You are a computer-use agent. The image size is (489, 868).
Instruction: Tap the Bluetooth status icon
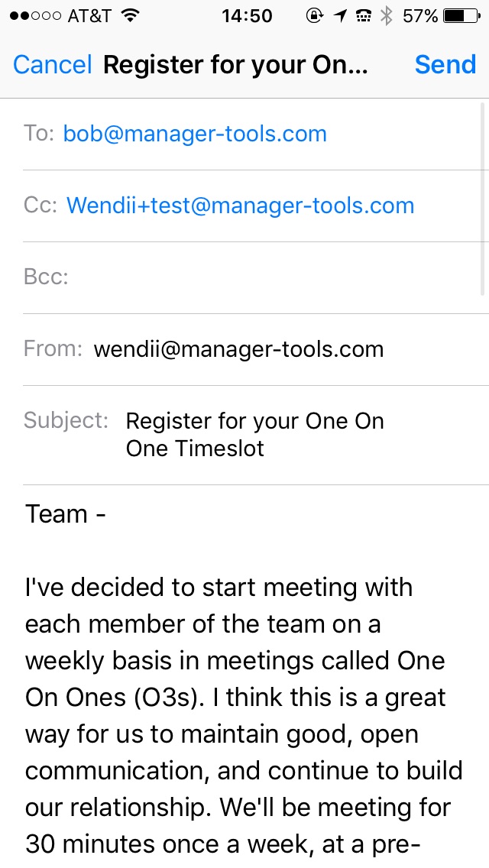pyautogui.click(x=387, y=15)
